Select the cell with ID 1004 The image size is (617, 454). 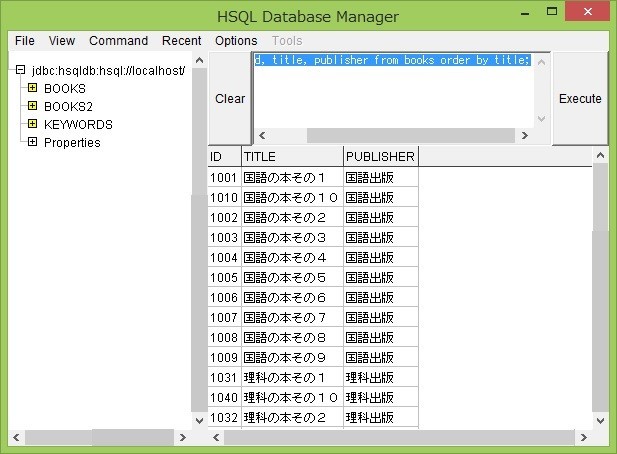pyautogui.click(x=224, y=258)
